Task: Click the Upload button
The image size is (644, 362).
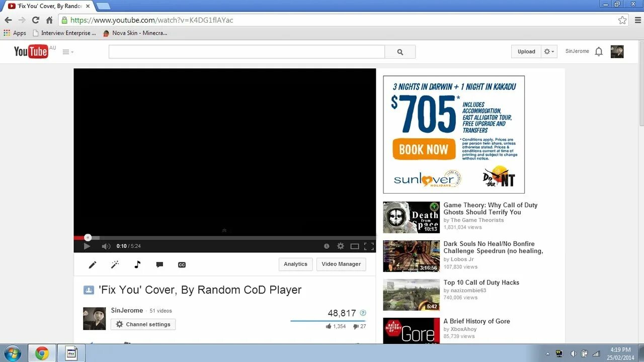Action: [526, 51]
